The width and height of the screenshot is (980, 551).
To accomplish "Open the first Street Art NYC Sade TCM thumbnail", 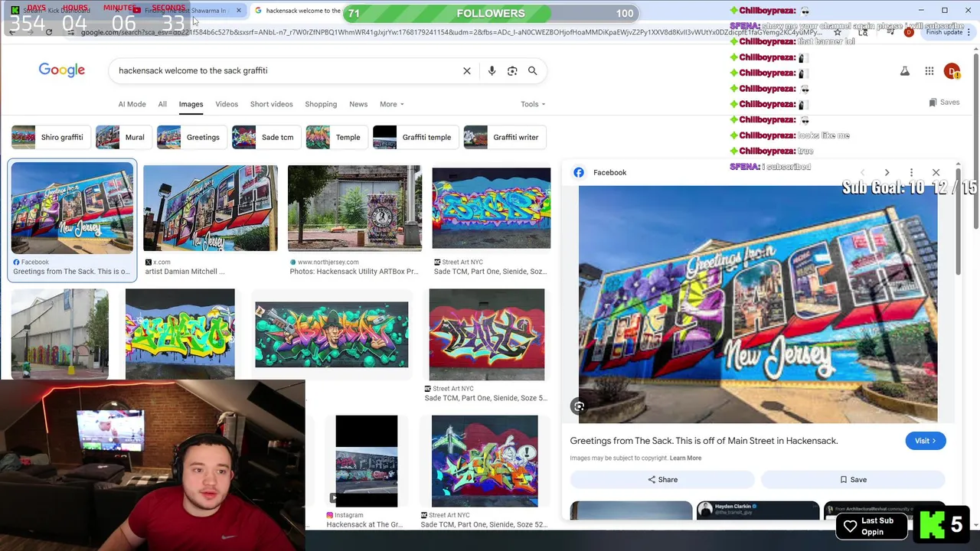I will 491,208.
